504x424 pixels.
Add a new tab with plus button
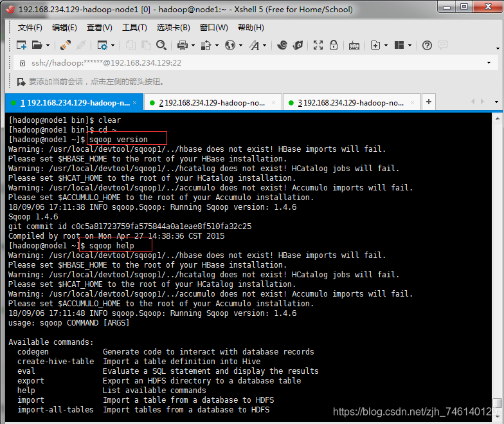428,102
